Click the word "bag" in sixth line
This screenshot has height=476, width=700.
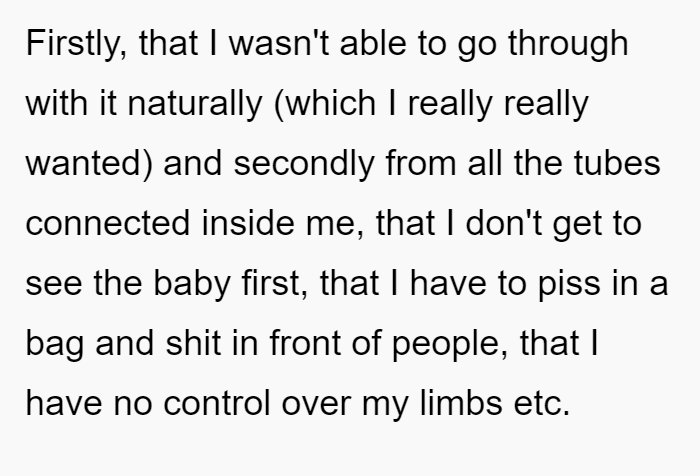pyautogui.click(x=55, y=344)
